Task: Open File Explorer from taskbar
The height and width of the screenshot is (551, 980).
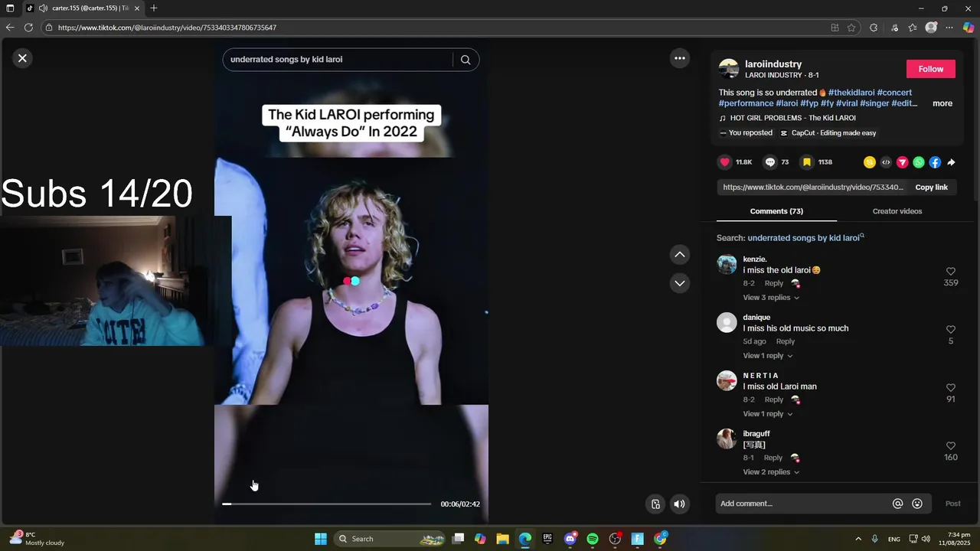Action: [x=502, y=539]
